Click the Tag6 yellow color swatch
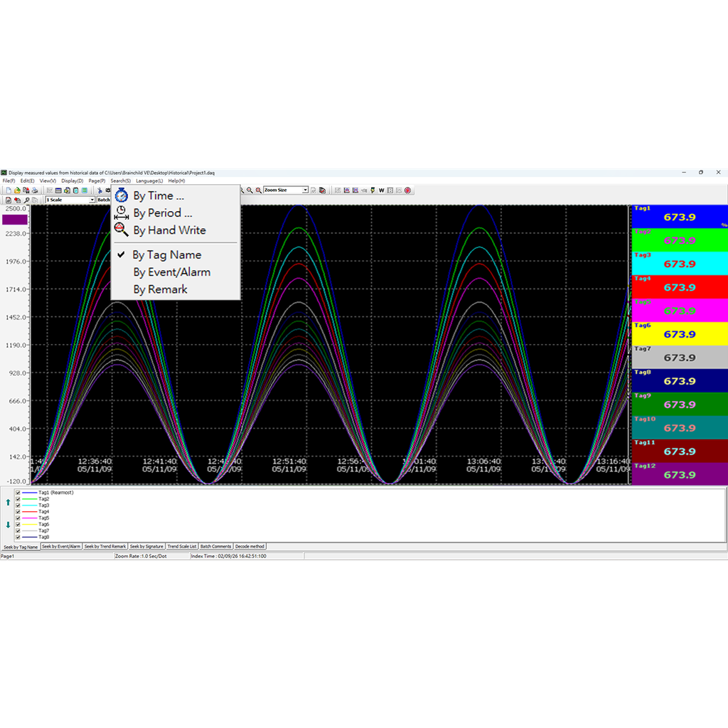 click(679, 333)
